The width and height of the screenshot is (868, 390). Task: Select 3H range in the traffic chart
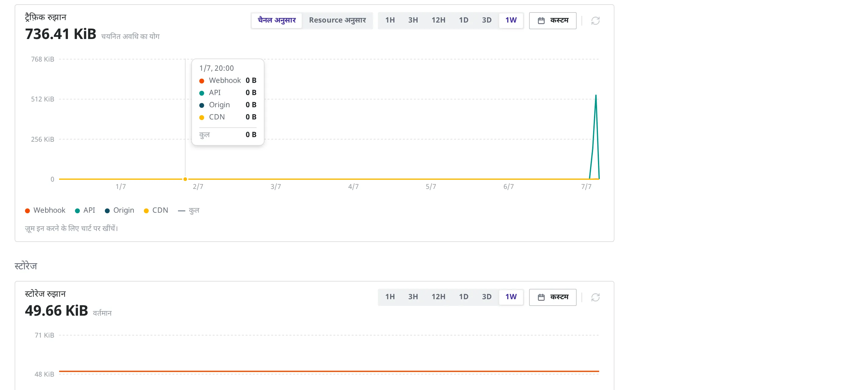coord(413,20)
